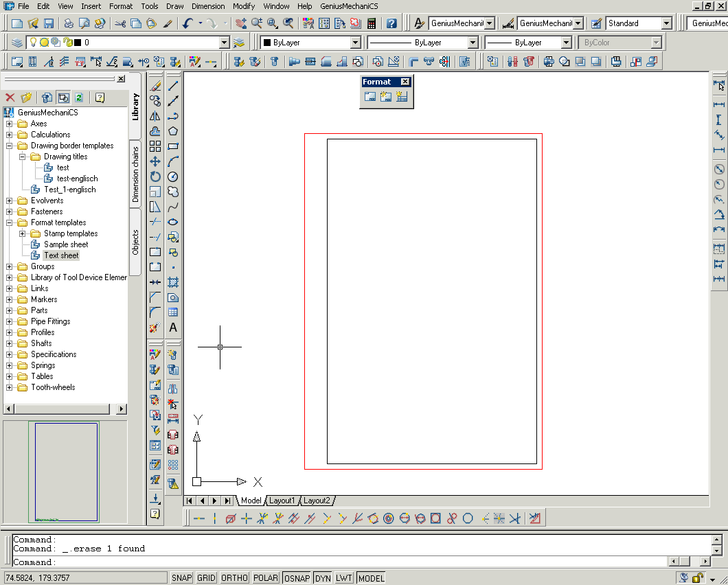728x585 pixels.
Task: Click the first icon in Format toolbar
Action: coord(370,97)
